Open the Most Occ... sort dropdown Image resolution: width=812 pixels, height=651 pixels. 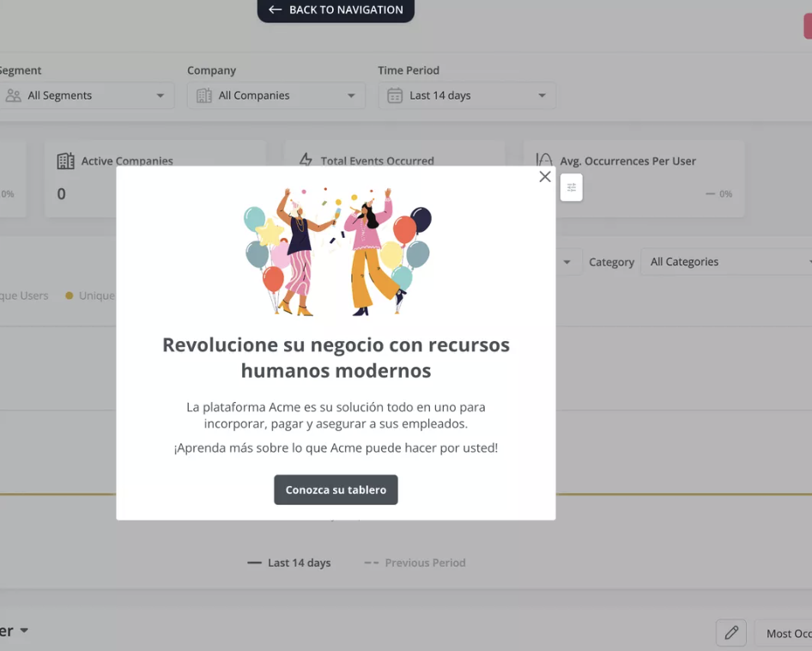point(783,633)
